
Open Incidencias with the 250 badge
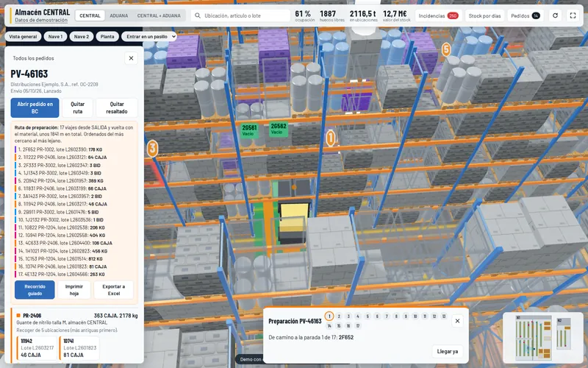(x=438, y=15)
